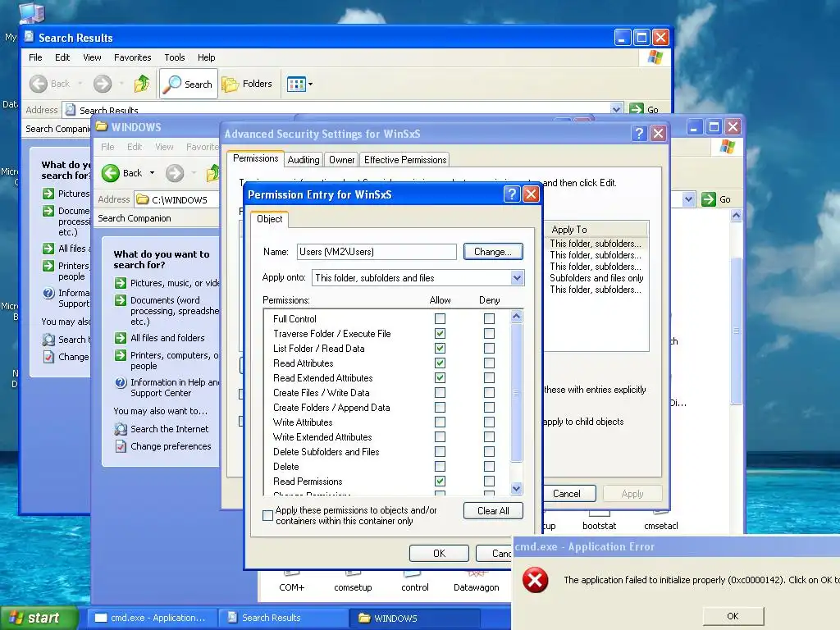Click the Go arrow in WINDOWS address bar
This screenshot has height=630, width=840.
[708, 199]
